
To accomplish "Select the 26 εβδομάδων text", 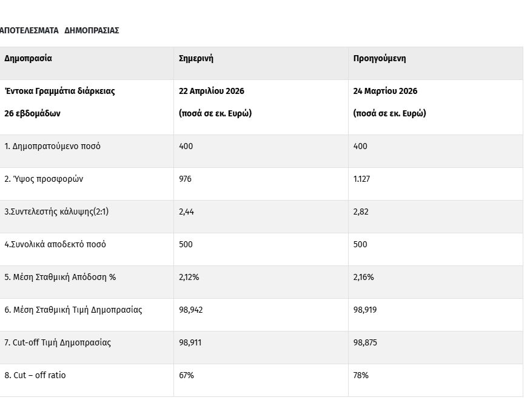I will (x=32, y=113).
